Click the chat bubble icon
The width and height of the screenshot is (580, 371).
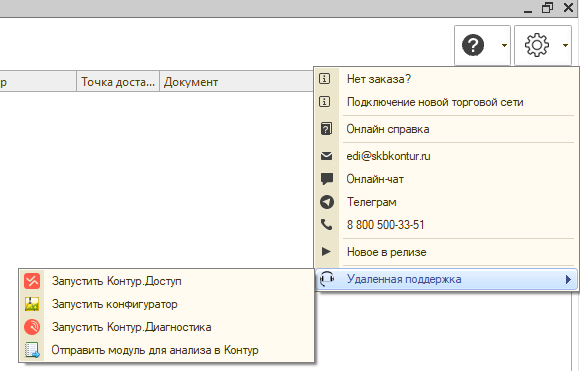(x=327, y=179)
